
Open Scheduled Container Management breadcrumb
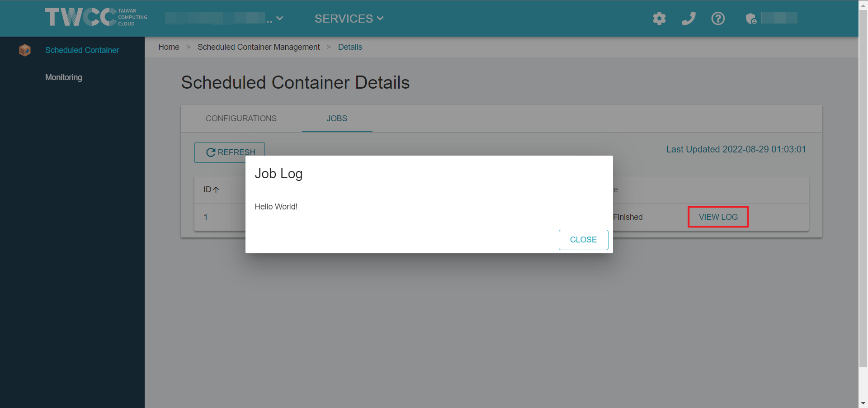[259, 47]
